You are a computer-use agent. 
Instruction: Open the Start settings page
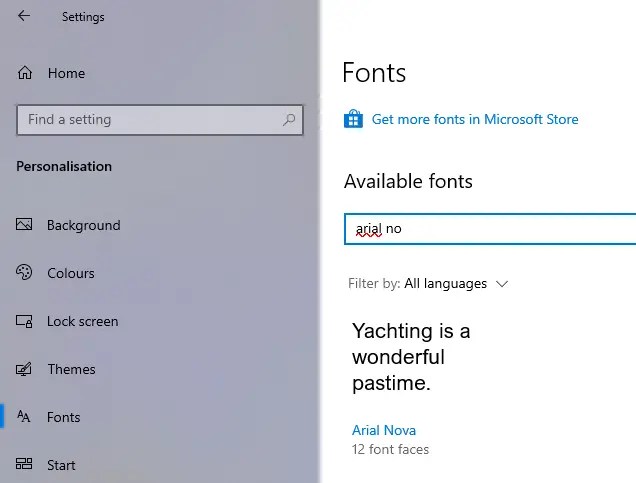(x=61, y=465)
